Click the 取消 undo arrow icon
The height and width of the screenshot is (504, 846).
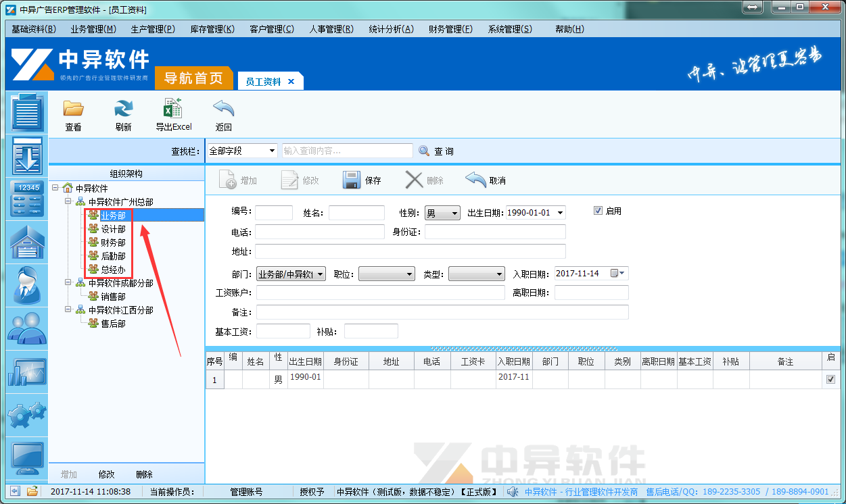(x=476, y=180)
